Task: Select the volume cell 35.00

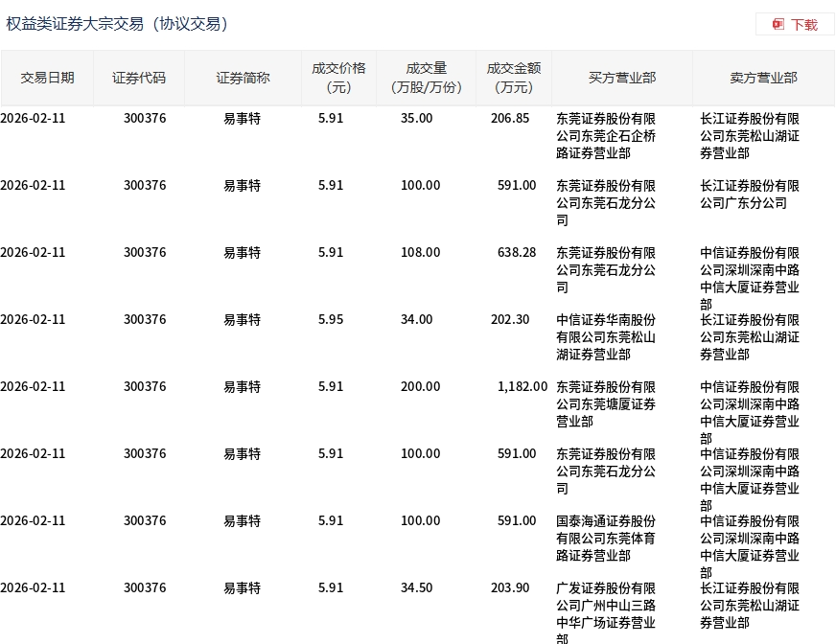Action: tap(416, 118)
